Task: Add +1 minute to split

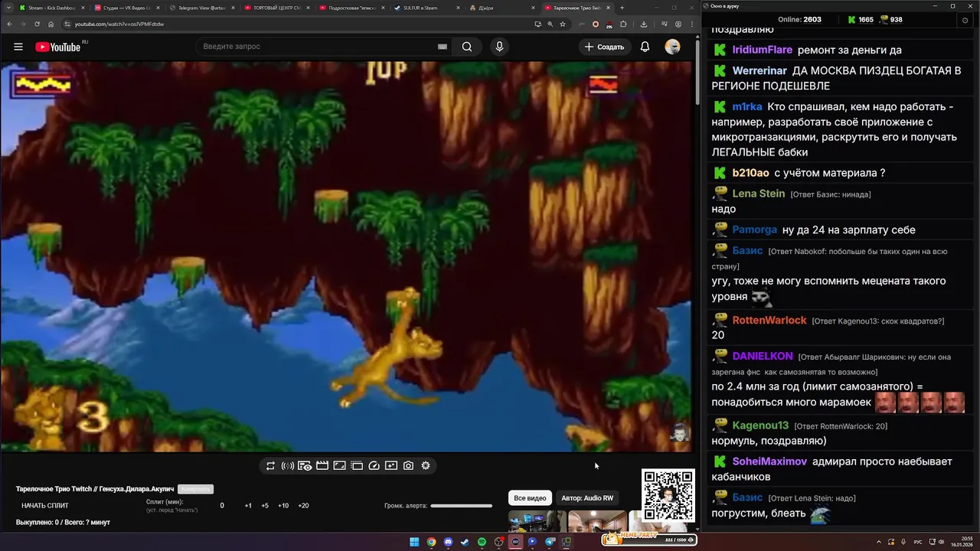Action: pos(248,506)
